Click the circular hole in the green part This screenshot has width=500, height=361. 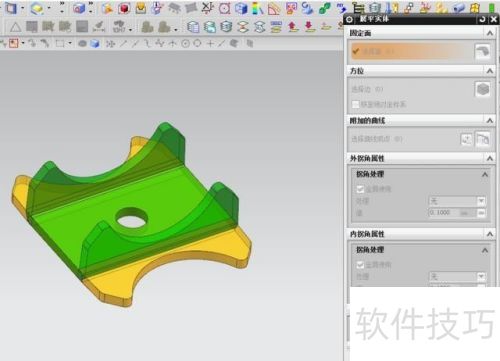[132, 218]
